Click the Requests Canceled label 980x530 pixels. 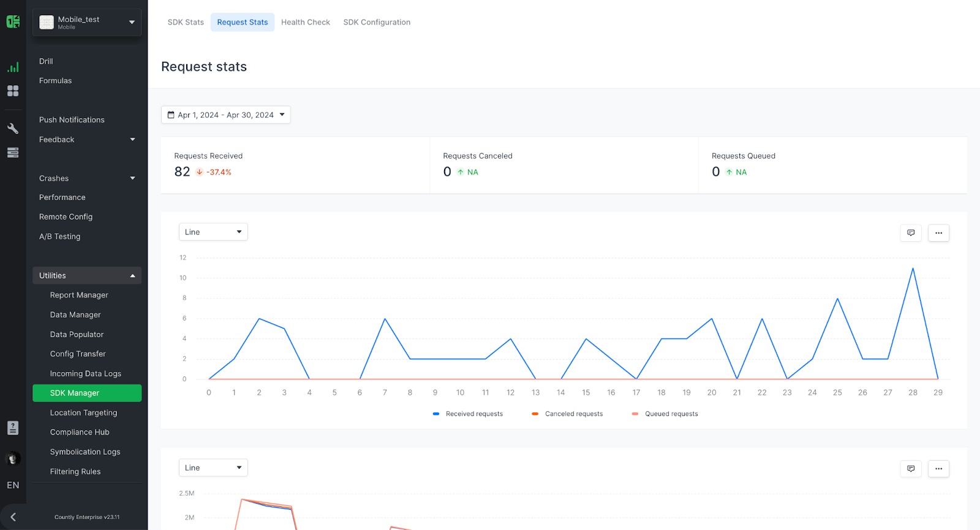tap(478, 156)
